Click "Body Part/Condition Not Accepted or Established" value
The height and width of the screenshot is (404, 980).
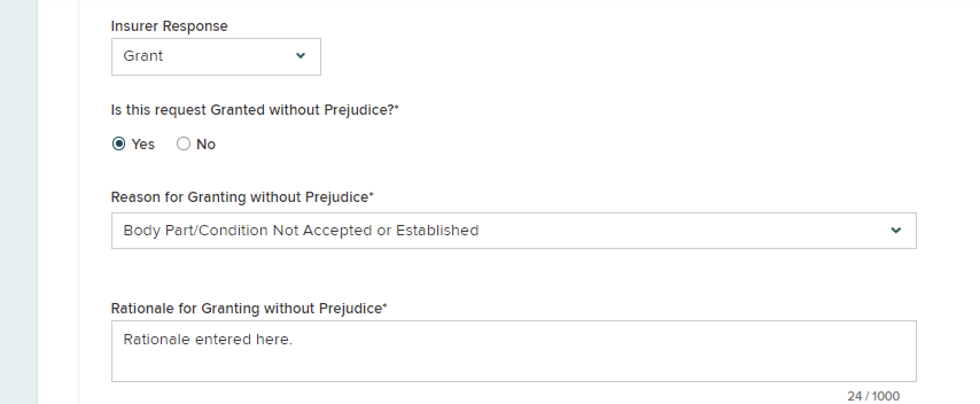301,231
